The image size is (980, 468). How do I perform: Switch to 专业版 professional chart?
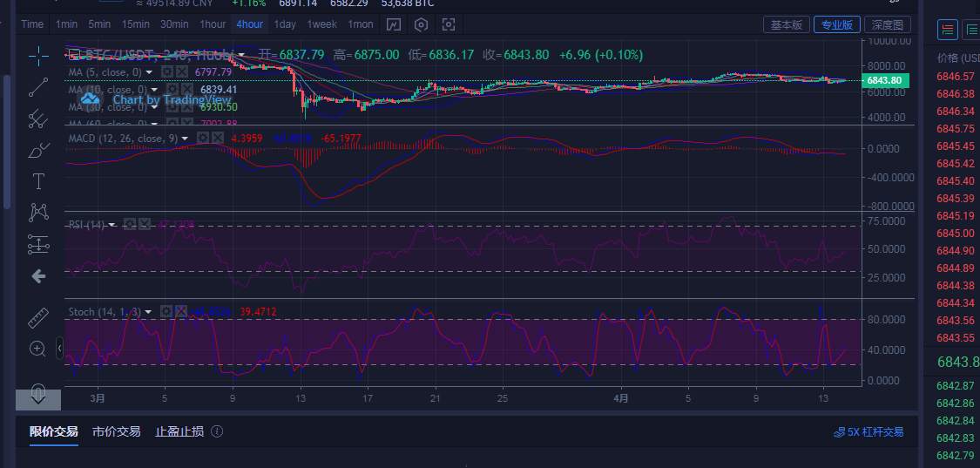click(837, 25)
